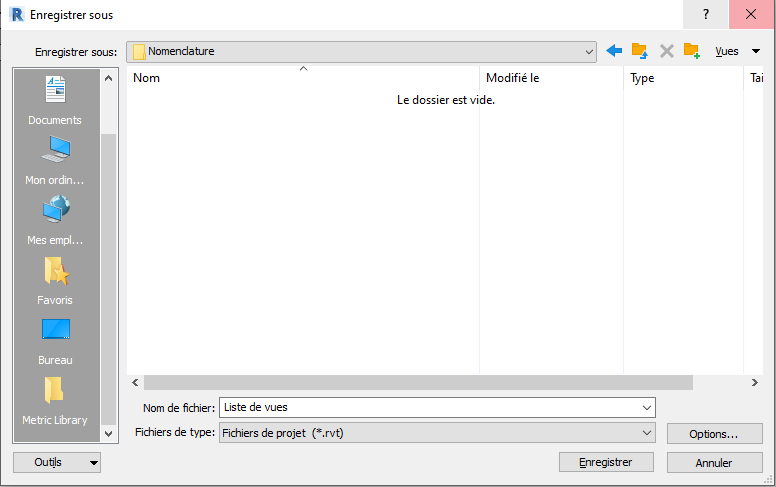The height and width of the screenshot is (487, 776).
Task: Open the Favoris shortcut
Action: (55, 281)
